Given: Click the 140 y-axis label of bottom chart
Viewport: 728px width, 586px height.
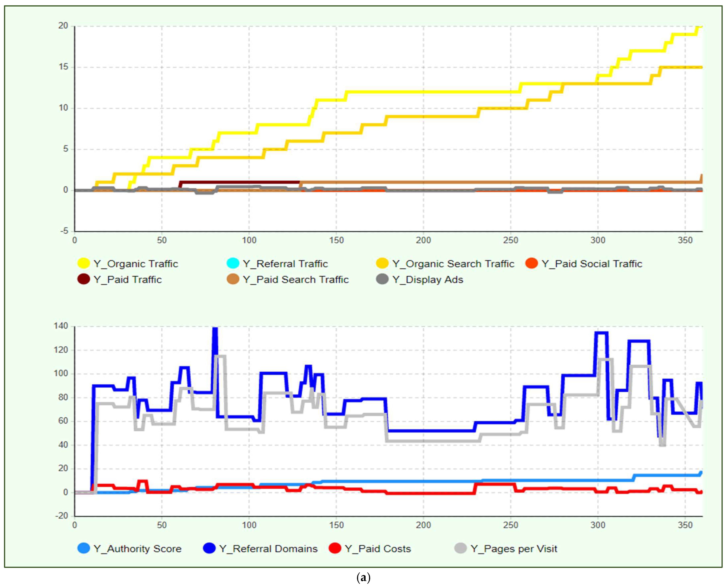Looking at the screenshot, I should pyautogui.click(x=61, y=326).
